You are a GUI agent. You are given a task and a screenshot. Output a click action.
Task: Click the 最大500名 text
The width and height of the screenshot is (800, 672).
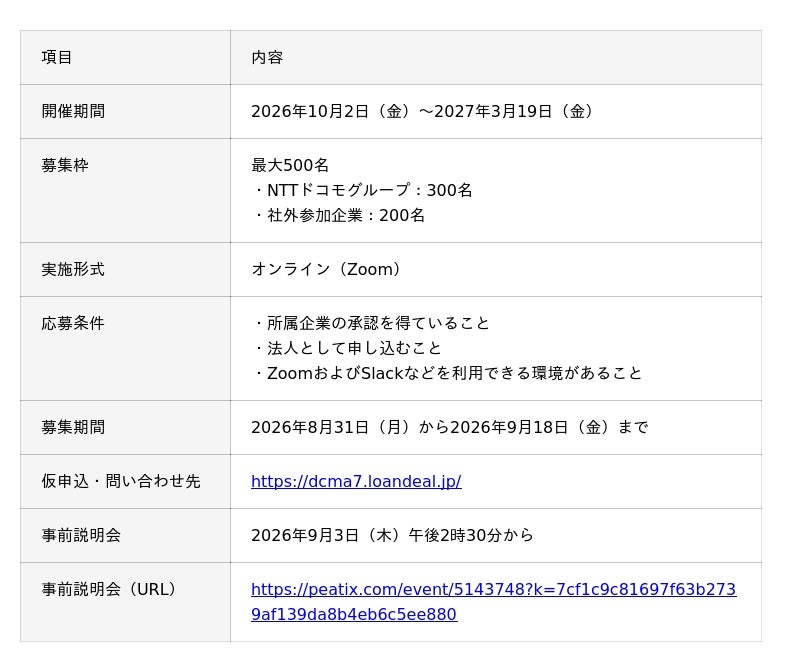click(x=290, y=165)
